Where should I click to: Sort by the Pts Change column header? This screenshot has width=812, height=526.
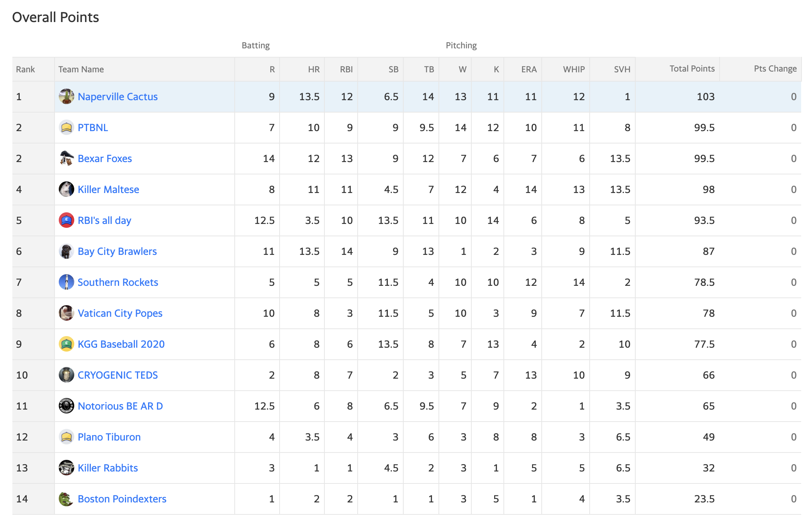(775, 69)
